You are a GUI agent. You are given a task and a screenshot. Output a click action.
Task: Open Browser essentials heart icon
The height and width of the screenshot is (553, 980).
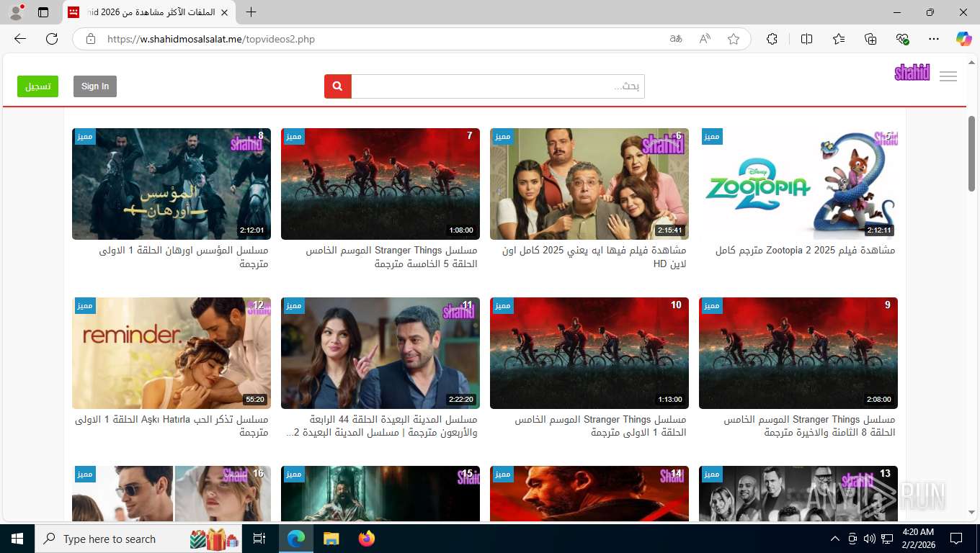[903, 39]
